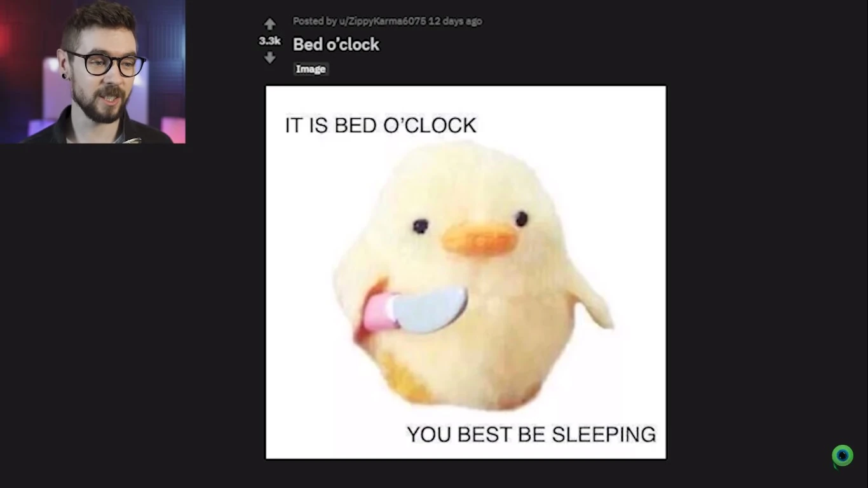Click the duck's orange beak
The image size is (868, 488).
pos(480,239)
